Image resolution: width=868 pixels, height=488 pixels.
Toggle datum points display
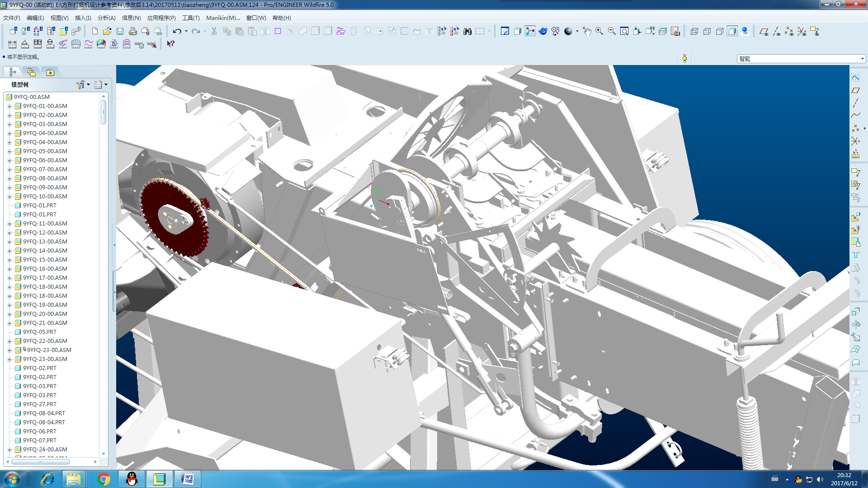tap(789, 31)
